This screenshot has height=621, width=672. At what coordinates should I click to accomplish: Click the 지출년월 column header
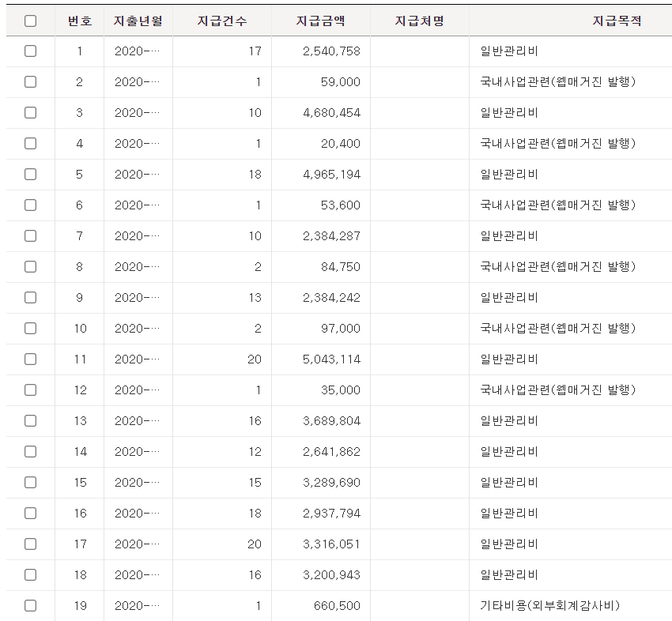(x=138, y=21)
